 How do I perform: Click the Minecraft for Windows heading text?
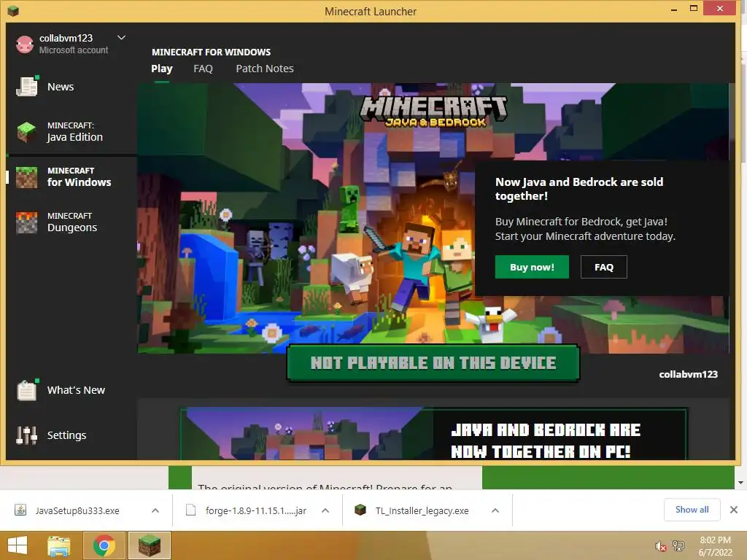pos(211,52)
